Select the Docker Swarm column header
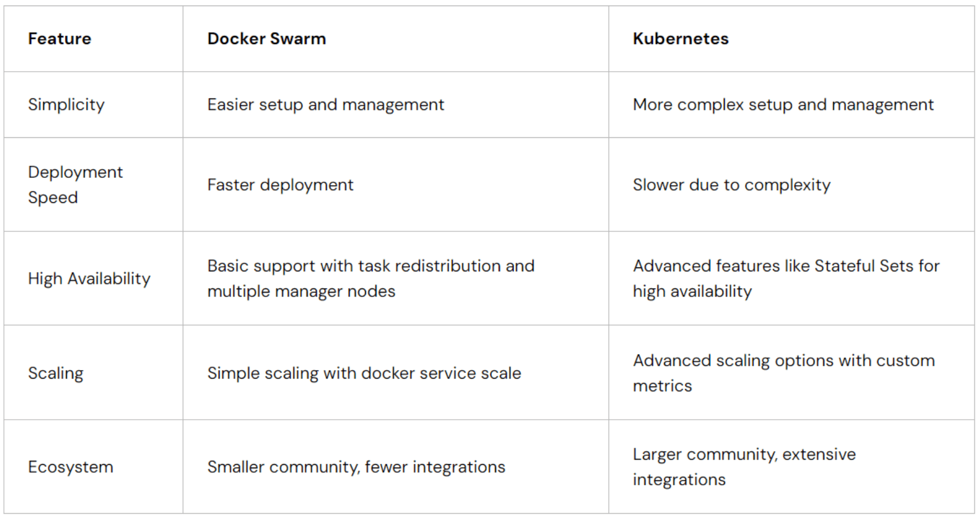Image resolution: width=980 pixels, height=517 pixels. coord(266,39)
